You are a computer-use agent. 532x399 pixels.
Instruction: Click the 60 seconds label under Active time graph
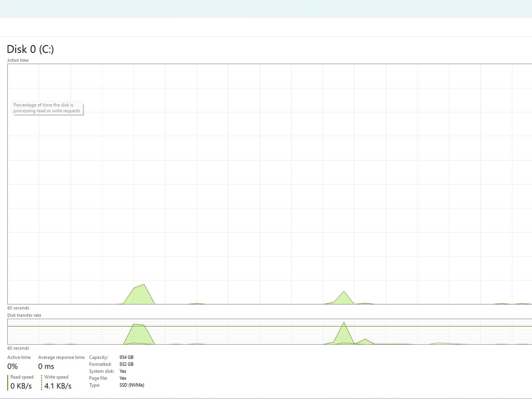coord(18,308)
